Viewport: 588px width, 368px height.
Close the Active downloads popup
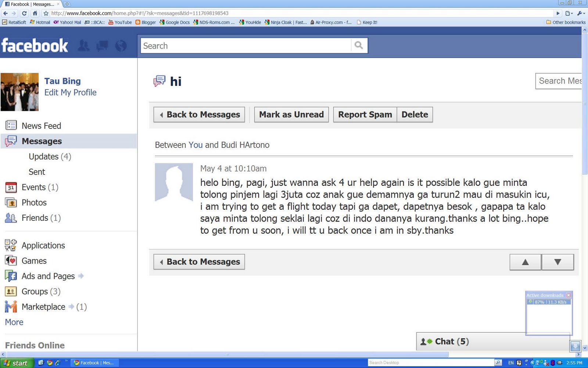569,295
